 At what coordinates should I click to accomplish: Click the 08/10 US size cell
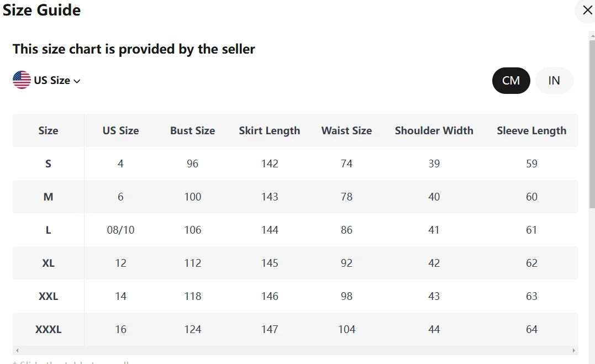120,230
